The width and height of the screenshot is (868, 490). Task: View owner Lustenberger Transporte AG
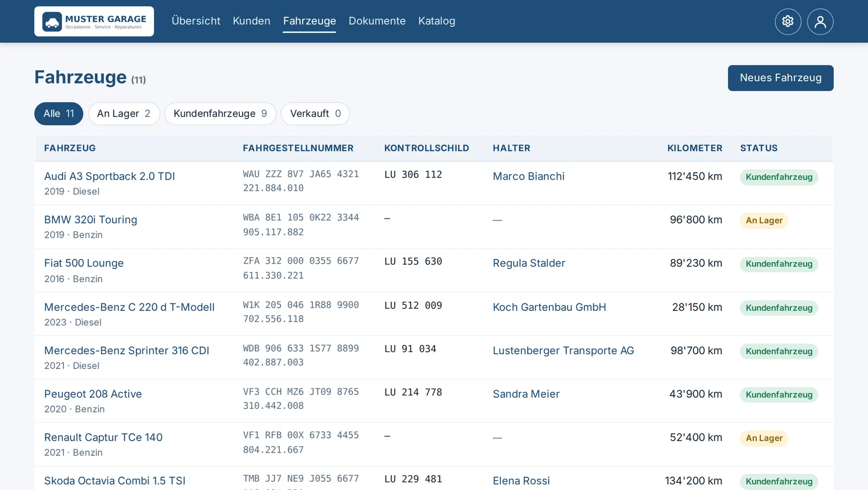564,351
